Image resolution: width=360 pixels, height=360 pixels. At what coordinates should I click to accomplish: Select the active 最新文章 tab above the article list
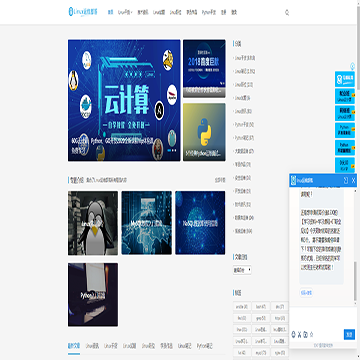pos(74,346)
